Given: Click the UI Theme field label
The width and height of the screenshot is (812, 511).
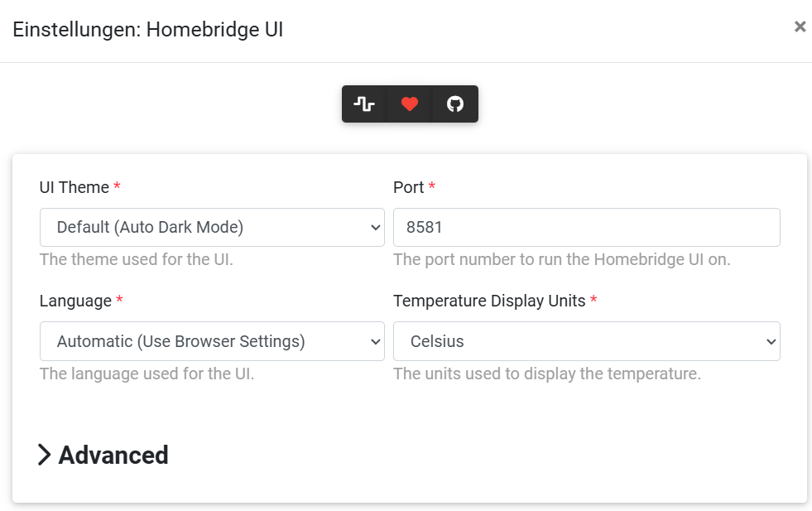Looking at the screenshot, I should 74,187.
